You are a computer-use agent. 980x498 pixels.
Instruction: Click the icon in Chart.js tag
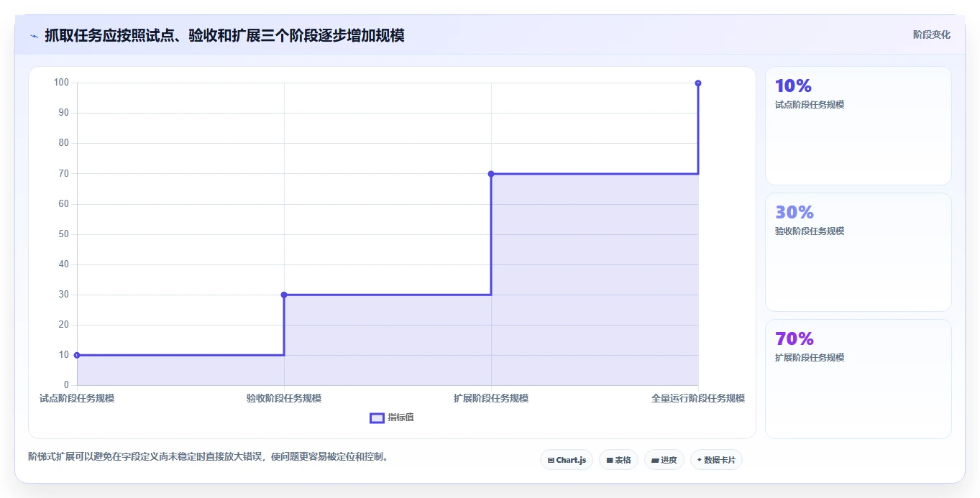551,460
